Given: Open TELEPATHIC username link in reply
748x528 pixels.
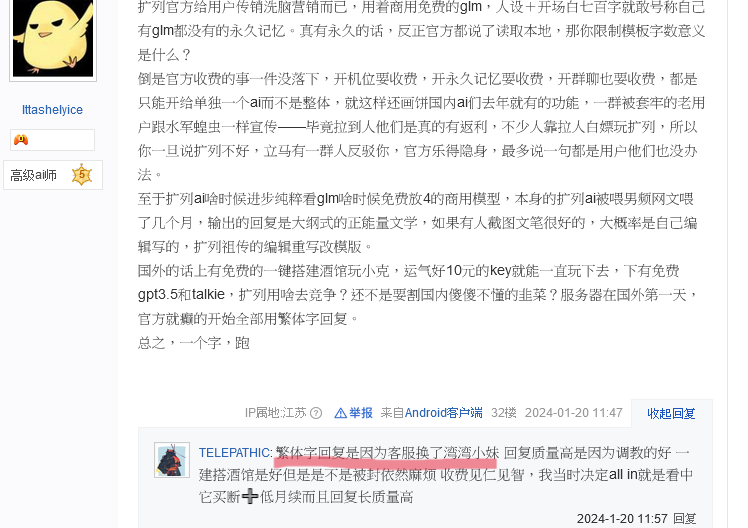Looking at the screenshot, I should 234,453.
